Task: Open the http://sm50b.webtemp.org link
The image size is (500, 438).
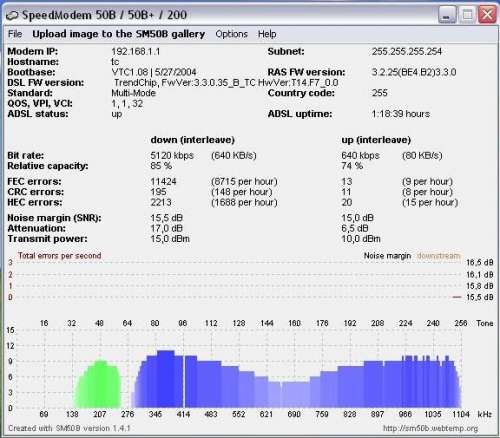Action: [430, 428]
